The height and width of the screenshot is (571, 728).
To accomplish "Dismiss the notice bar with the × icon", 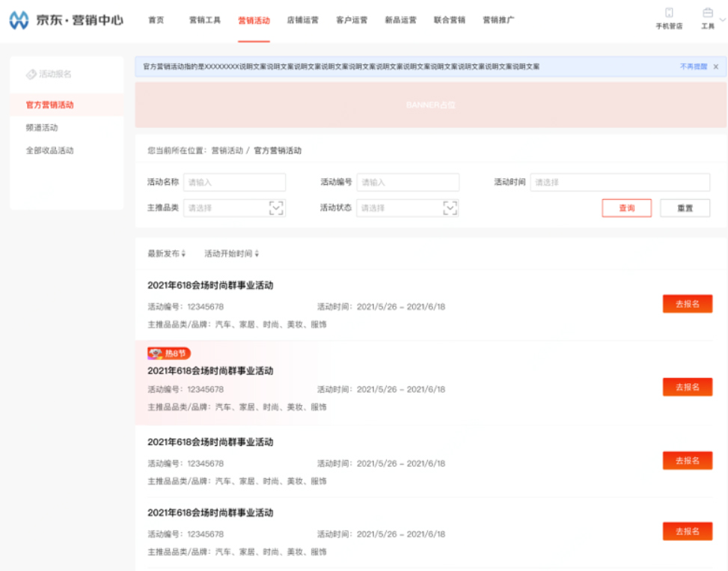I will (x=717, y=67).
